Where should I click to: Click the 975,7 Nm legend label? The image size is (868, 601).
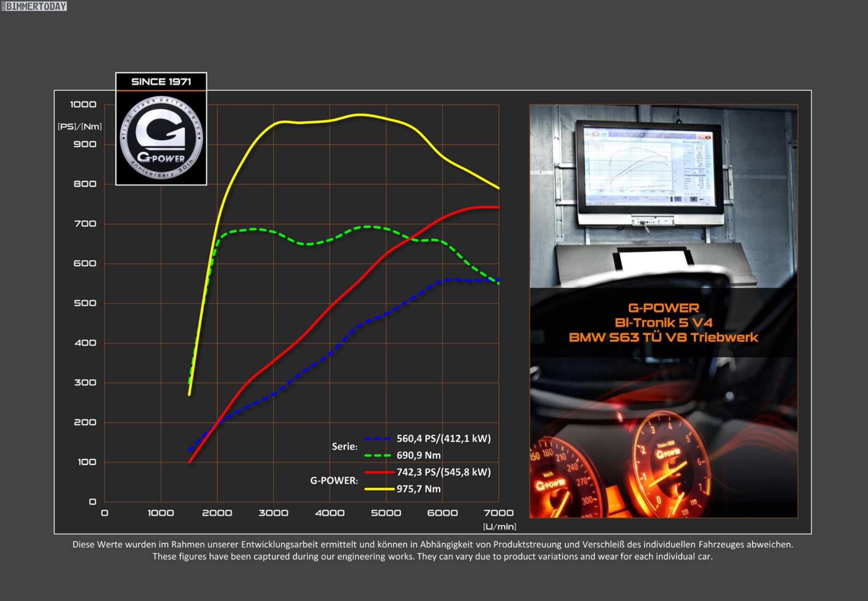pos(418,489)
